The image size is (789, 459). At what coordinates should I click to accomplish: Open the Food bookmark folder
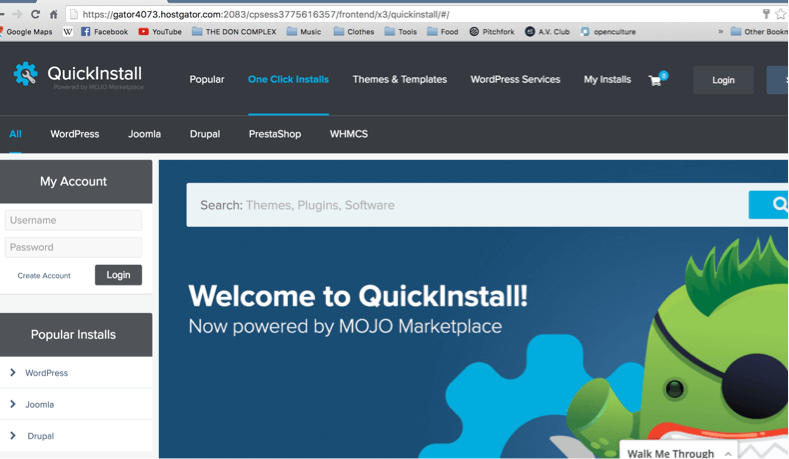click(443, 32)
